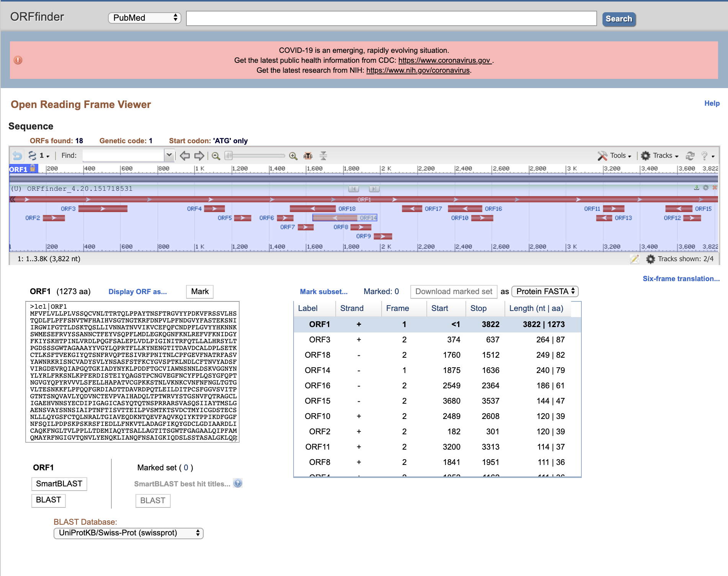The height and width of the screenshot is (576, 728).
Task: Open the Six-frame translation link
Action: point(681,278)
